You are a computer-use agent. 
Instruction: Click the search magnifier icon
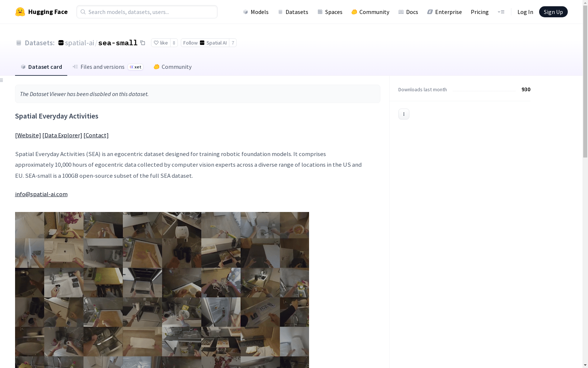(83, 12)
